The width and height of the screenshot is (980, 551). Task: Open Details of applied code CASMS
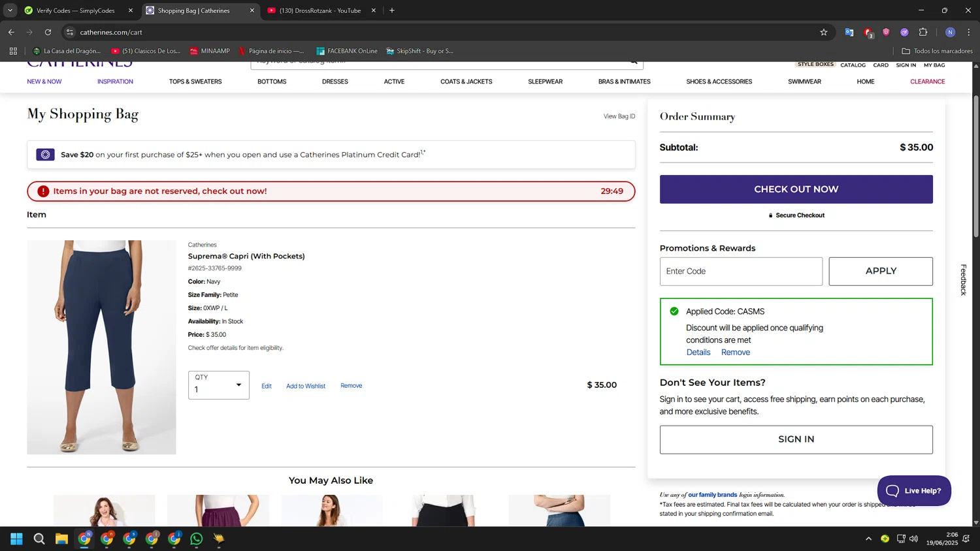(698, 352)
